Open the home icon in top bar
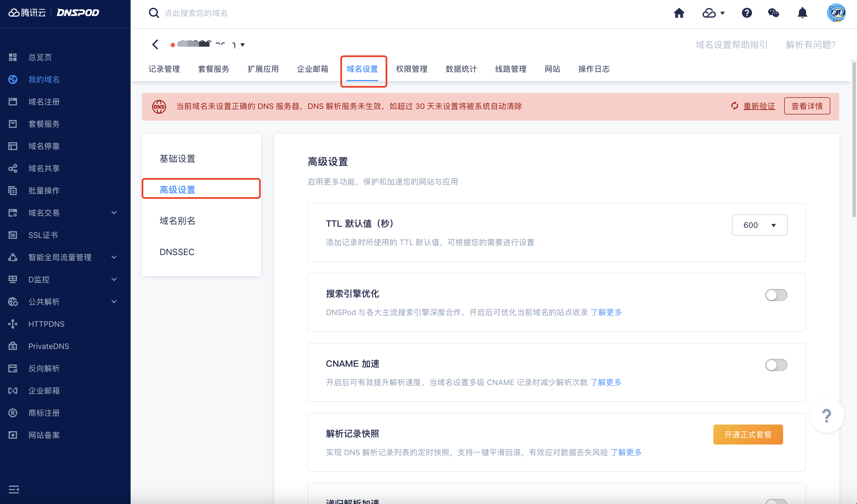 [679, 13]
